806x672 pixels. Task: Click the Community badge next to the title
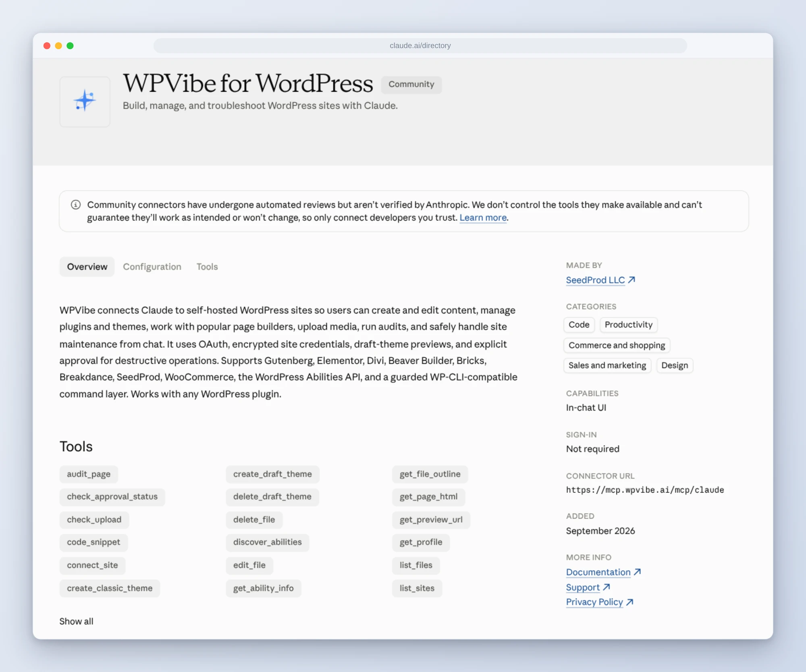click(411, 85)
